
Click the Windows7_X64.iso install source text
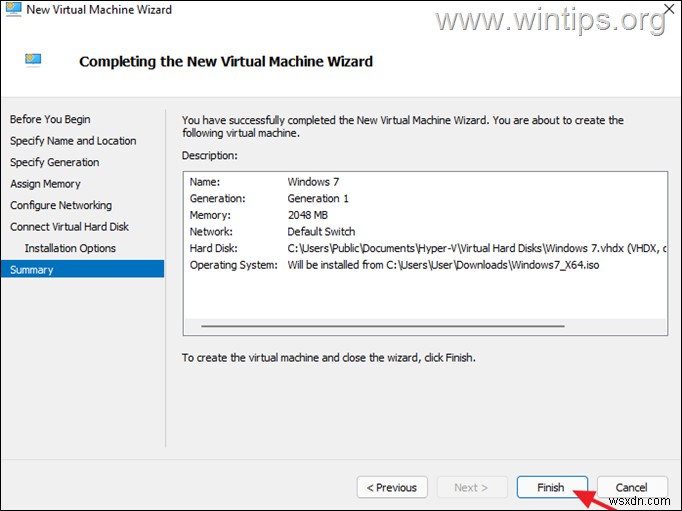point(443,265)
